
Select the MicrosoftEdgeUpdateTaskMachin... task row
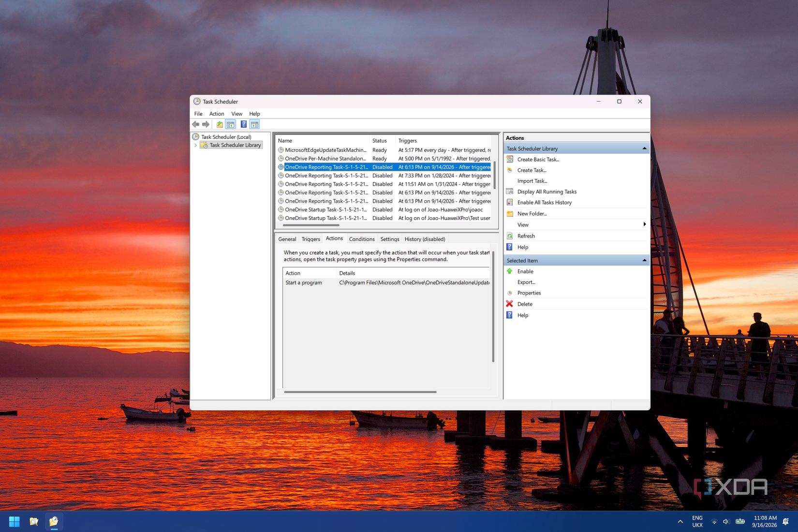tap(384, 150)
